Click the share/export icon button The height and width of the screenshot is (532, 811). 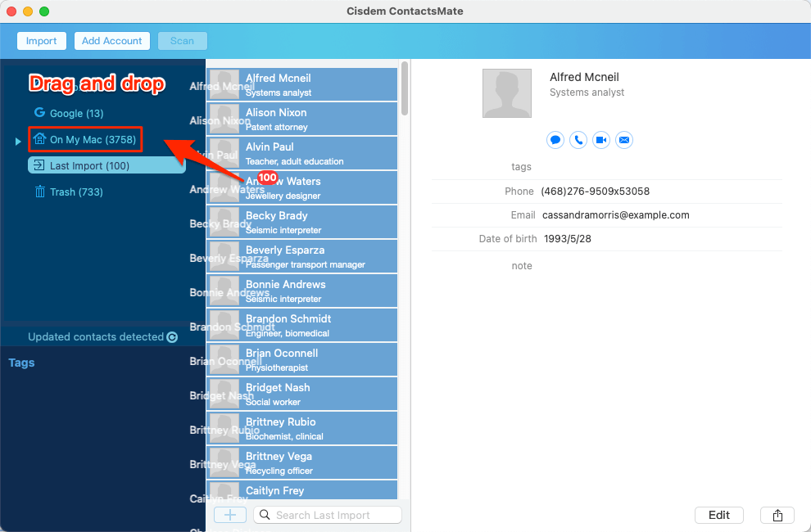(777, 515)
